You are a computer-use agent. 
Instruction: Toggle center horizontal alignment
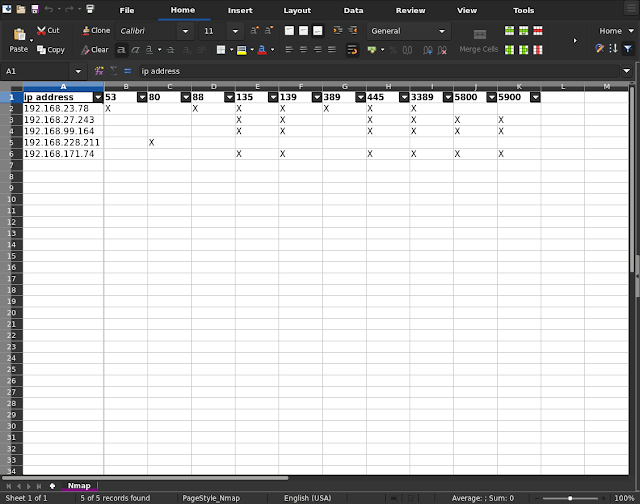[x=303, y=49]
